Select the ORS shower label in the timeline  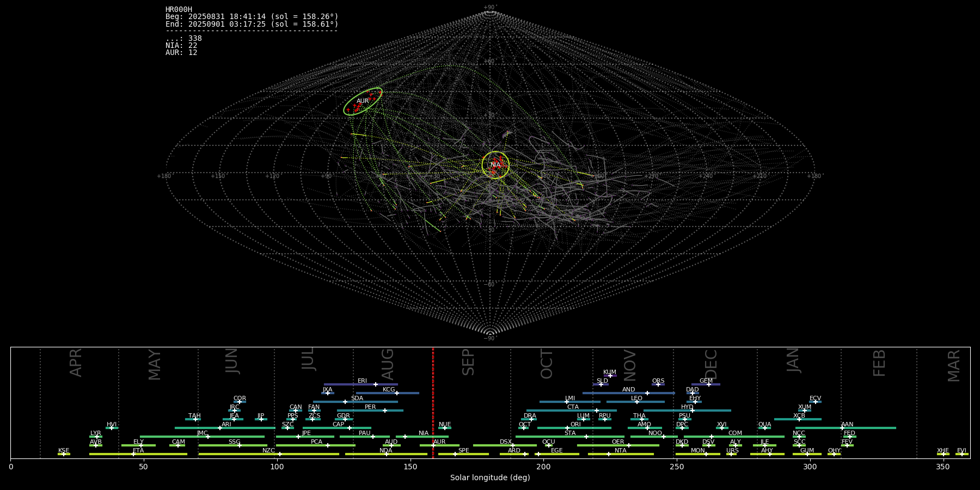point(658,381)
